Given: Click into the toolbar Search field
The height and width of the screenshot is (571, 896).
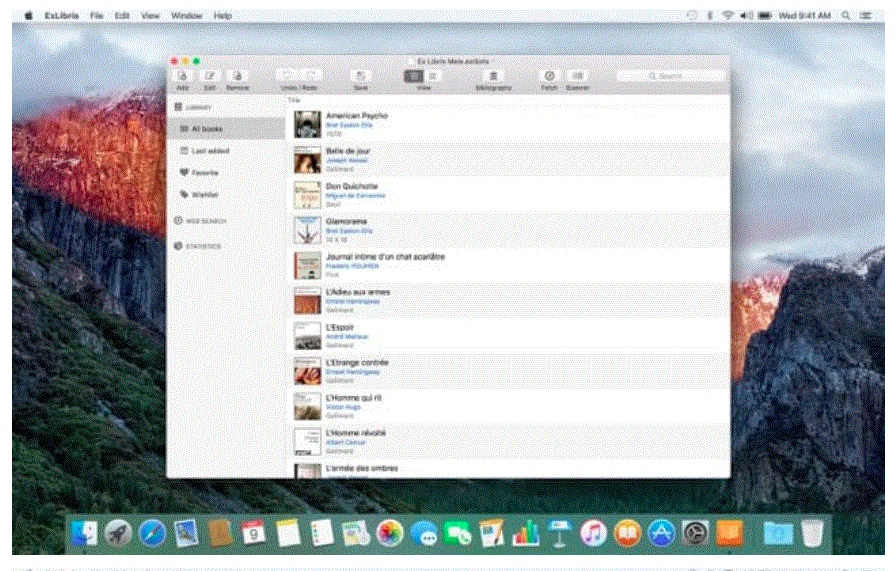Looking at the screenshot, I should pyautogui.click(x=671, y=75).
